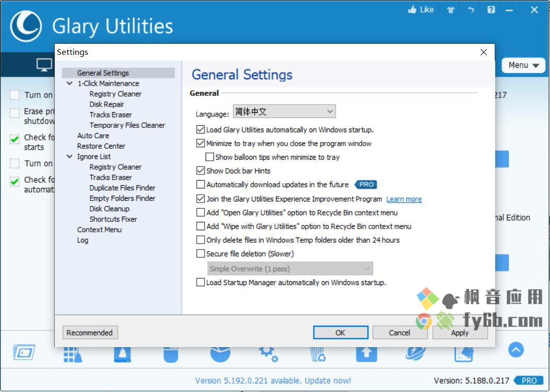This screenshot has width=550, height=392.
Task: Enable Show balloon tips when minimize to tray
Action: tap(210, 157)
